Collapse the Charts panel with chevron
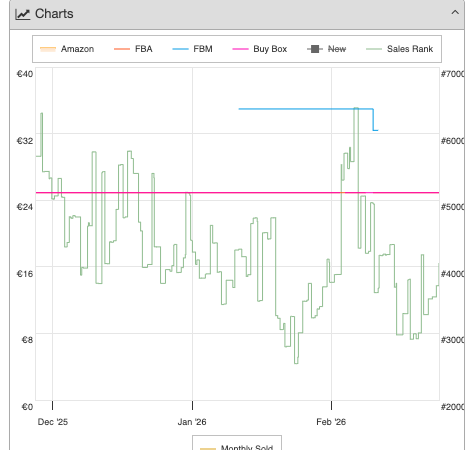Image resolution: width=474 pixels, height=450 pixels. tap(455, 13)
